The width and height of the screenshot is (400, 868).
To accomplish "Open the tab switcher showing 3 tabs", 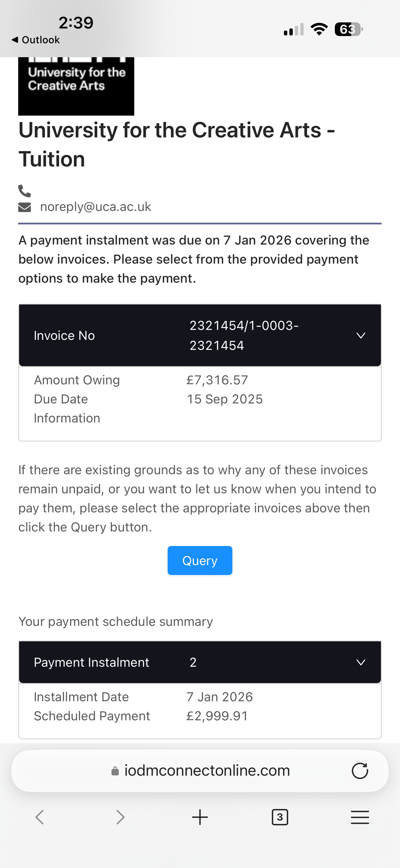I will click(x=280, y=817).
